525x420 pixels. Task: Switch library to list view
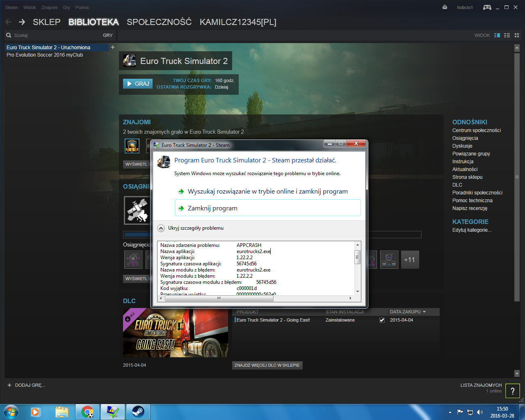pyautogui.click(x=507, y=35)
